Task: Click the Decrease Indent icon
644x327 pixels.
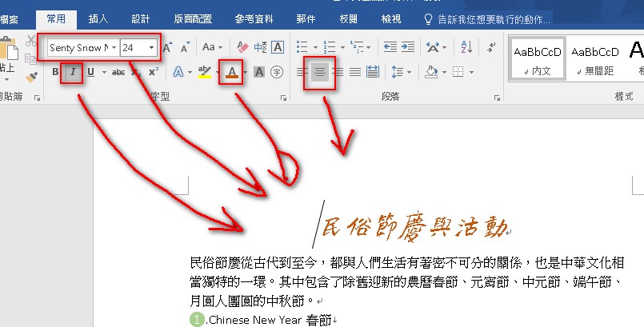Action: 389,48
